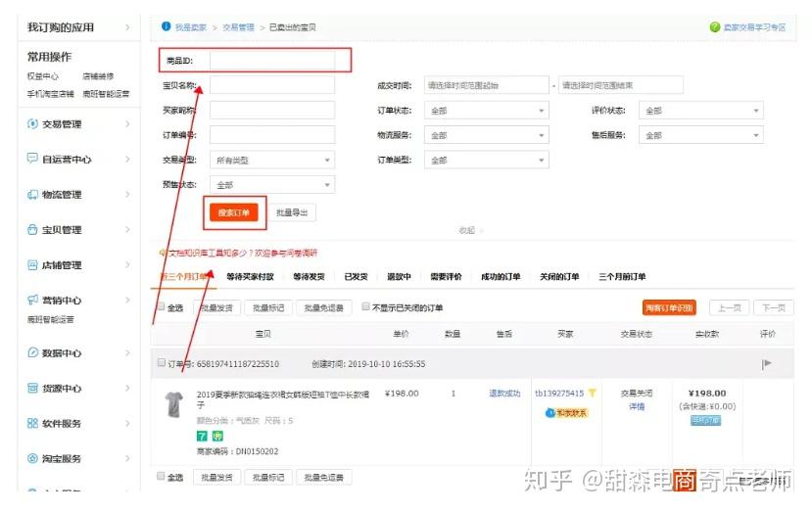This screenshot has height=513, width=812.
Task: Click the 淘宝服务 star icon
Action: pyautogui.click(x=32, y=458)
